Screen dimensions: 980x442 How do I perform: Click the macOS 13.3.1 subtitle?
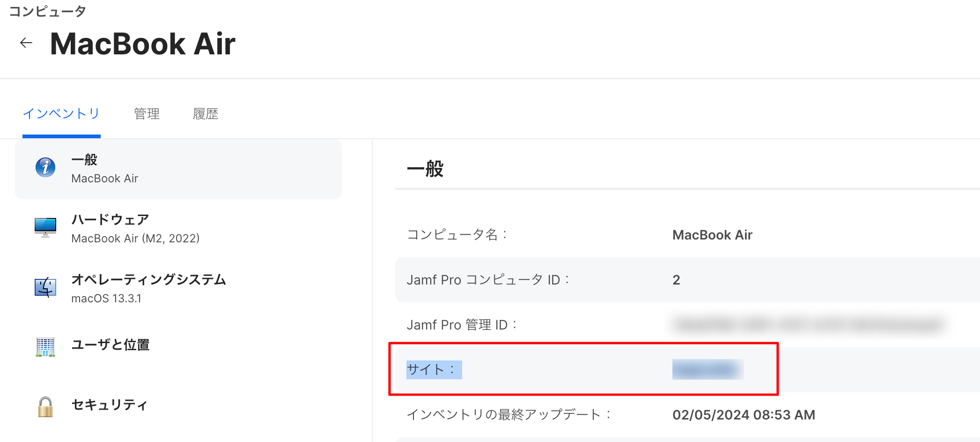point(106,298)
